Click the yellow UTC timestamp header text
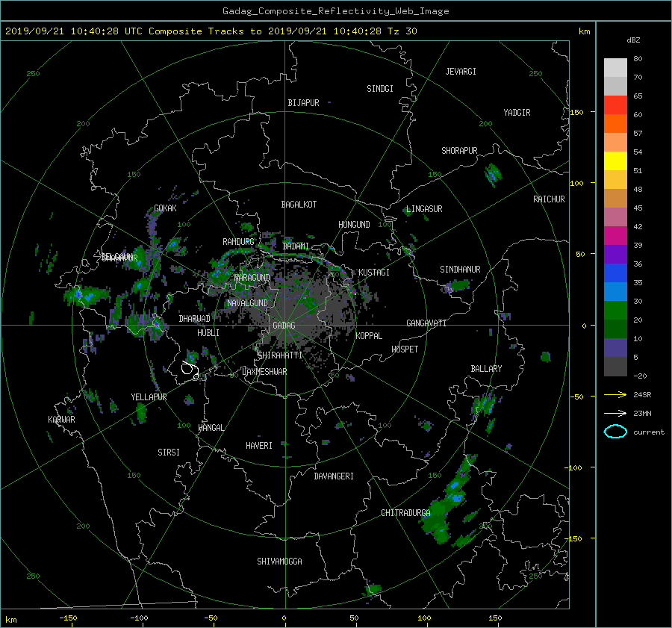672x628 pixels. click(211, 31)
